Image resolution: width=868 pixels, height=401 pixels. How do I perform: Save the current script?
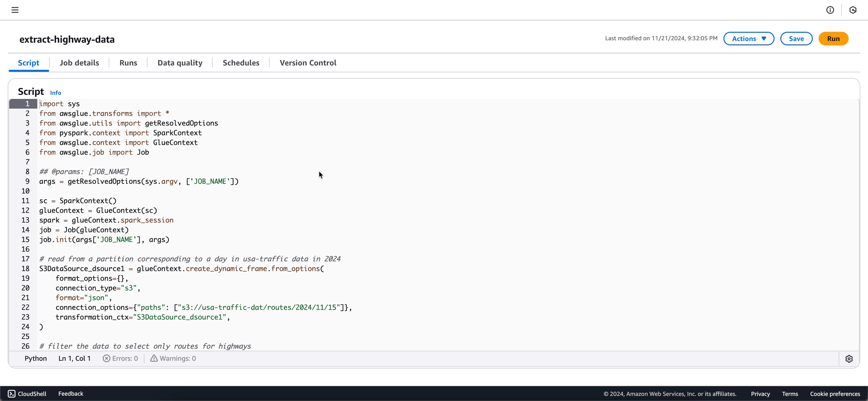pyautogui.click(x=796, y=38)
